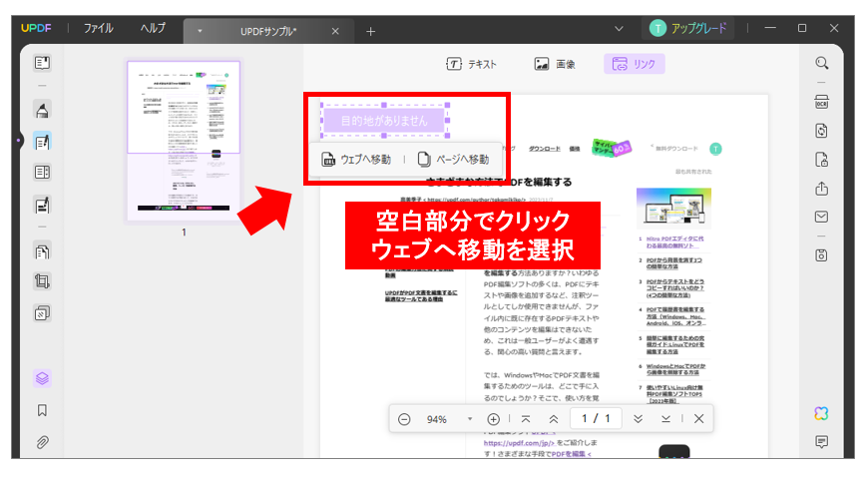The width and height of the screenshot is (868, 477).
Task: Run OCR recognition from right sidebar
Action: pyautogui.click(x=822, y=103)
